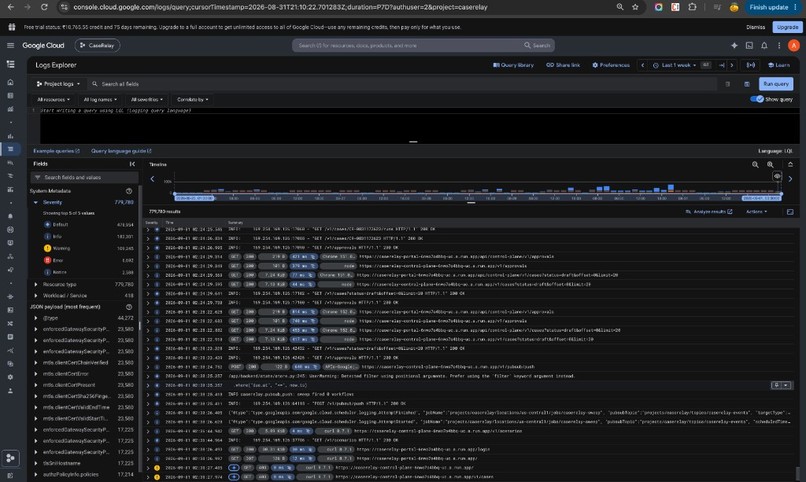Reload the page in browser
Screen dimensions: 806x482
point(44,7)
